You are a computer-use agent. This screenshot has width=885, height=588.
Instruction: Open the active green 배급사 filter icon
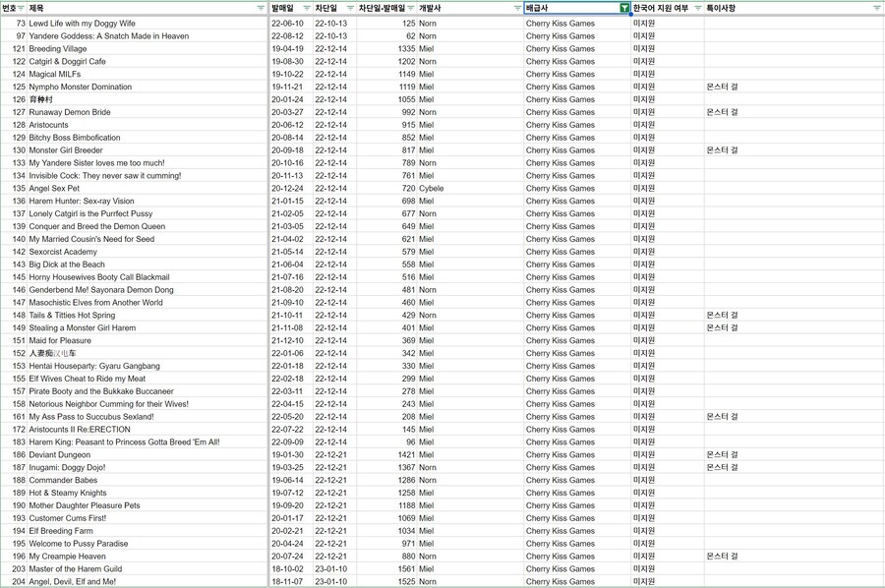[624, 8]
